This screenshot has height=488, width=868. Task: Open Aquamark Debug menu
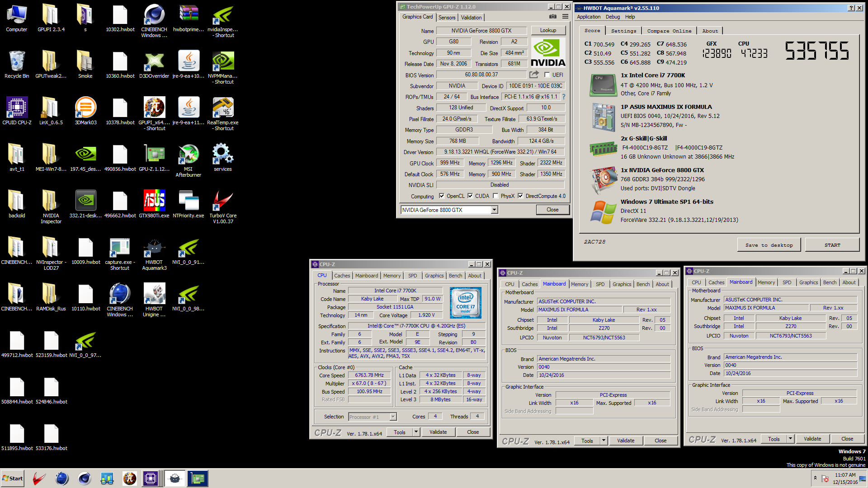click(613, 17)
